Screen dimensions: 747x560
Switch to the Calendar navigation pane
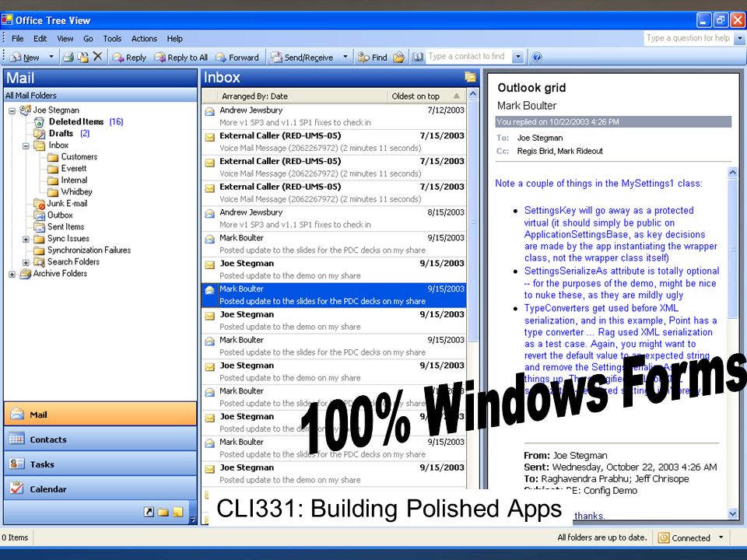tap(100, 488)
